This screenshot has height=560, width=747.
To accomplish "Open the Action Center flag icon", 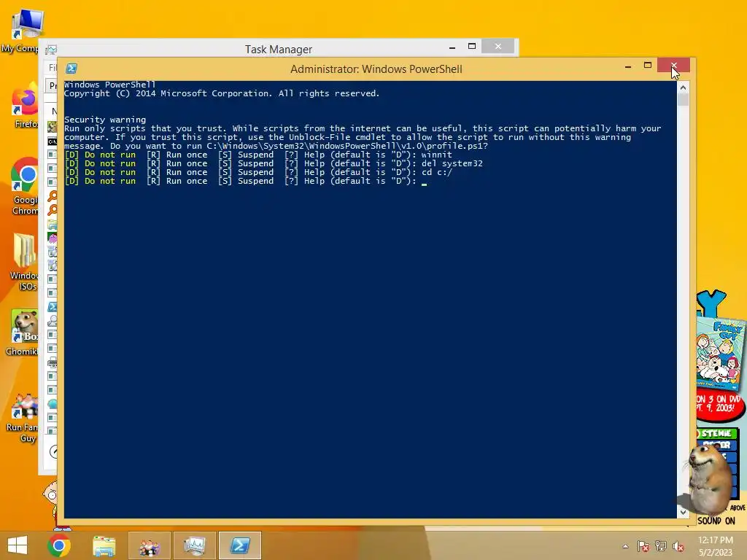I will coord(643,546).
